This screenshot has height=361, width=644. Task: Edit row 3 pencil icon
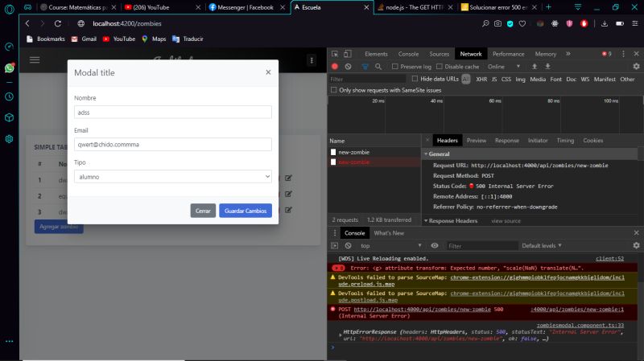coord(288,210)
